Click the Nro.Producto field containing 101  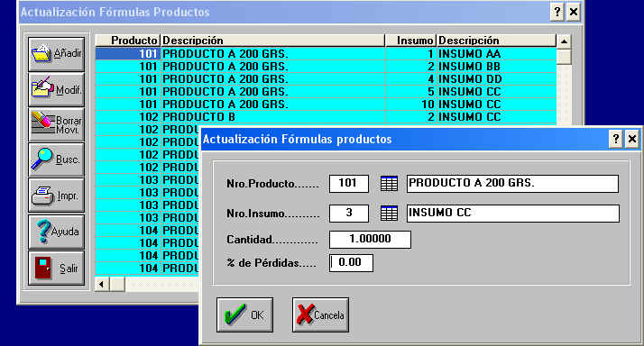point(349,184)
